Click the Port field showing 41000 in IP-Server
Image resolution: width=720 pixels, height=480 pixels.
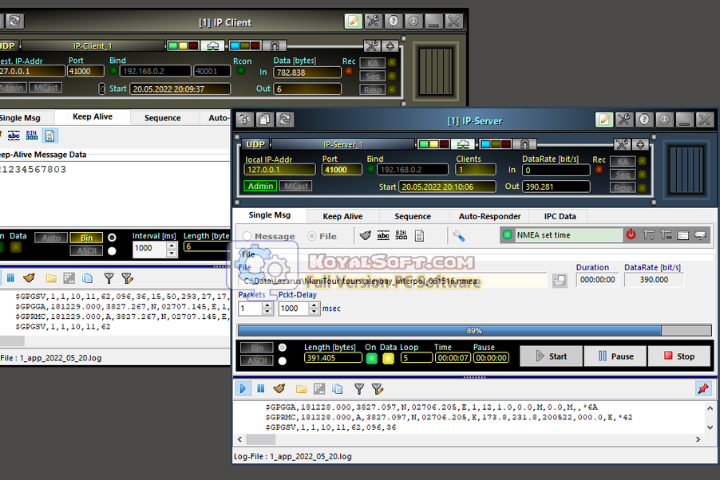[x=342, y=169]
